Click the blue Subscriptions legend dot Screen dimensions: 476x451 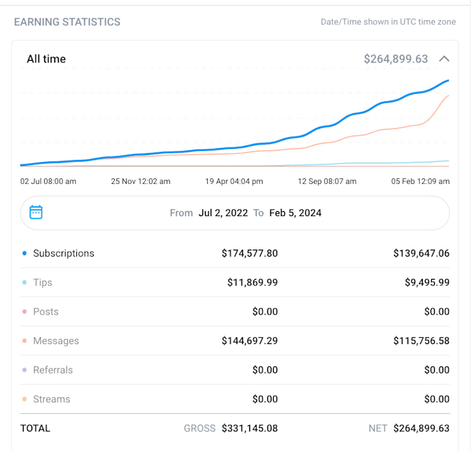(25, 253)
